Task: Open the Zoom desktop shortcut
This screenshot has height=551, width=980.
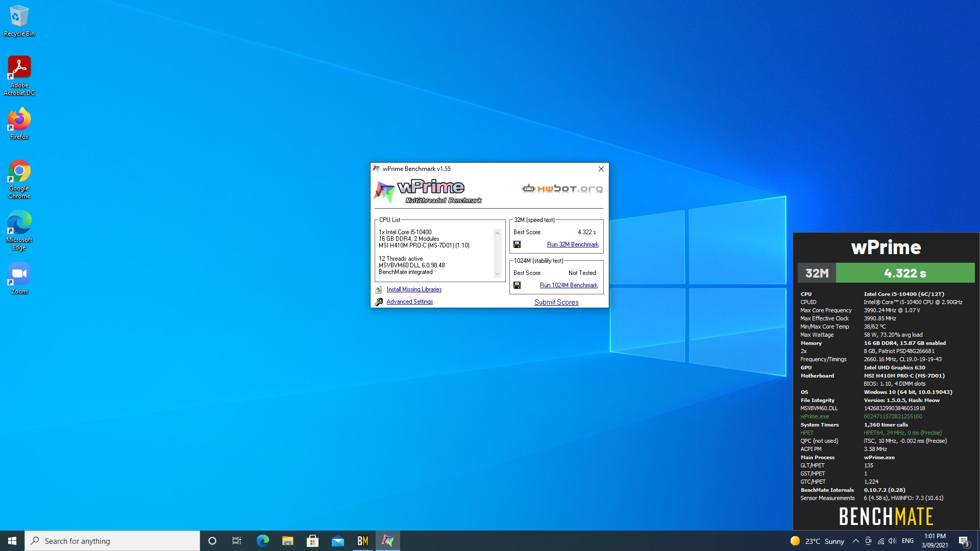Action: [x=19, y=279]
